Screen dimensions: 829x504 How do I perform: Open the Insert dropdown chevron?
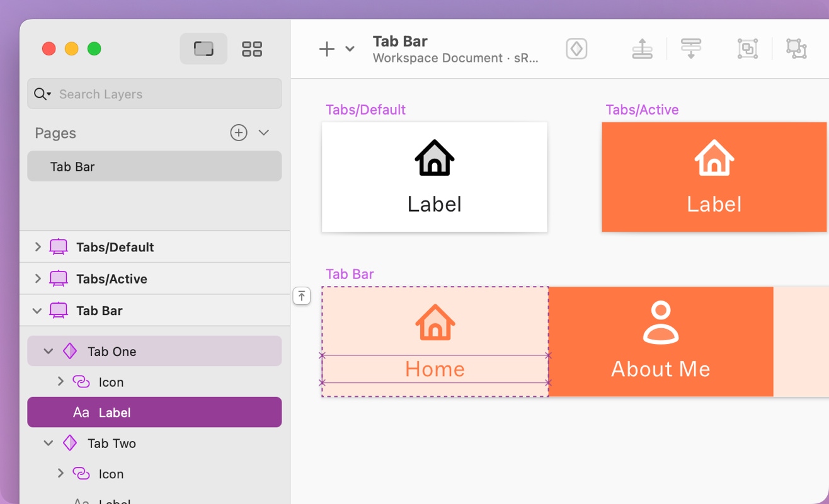tap(350, 49)
